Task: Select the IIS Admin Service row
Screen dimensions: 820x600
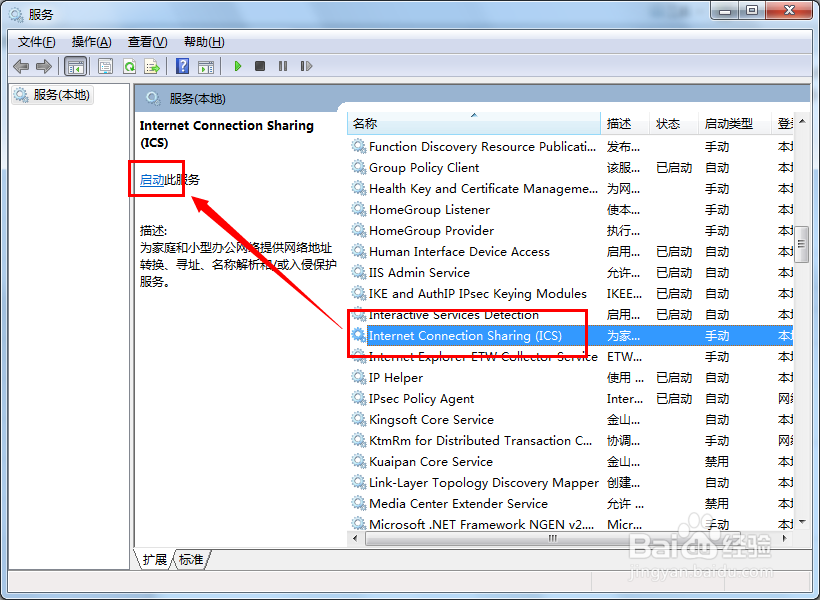Action: (571, 273)
